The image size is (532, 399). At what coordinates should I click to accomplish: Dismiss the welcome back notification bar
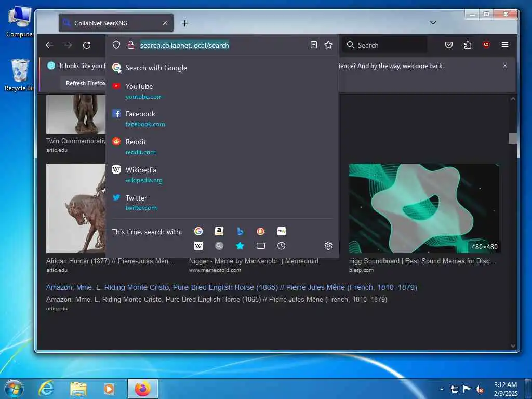pos(505,66)
